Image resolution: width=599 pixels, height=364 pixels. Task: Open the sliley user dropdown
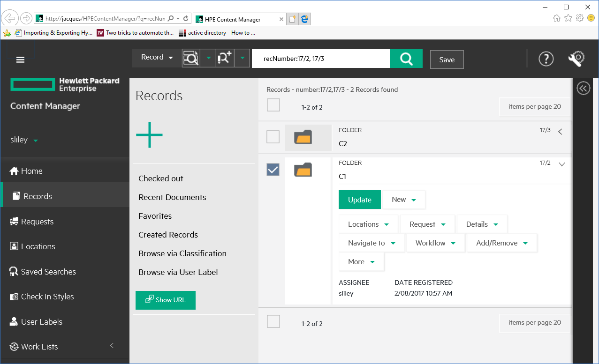(24, 140)
